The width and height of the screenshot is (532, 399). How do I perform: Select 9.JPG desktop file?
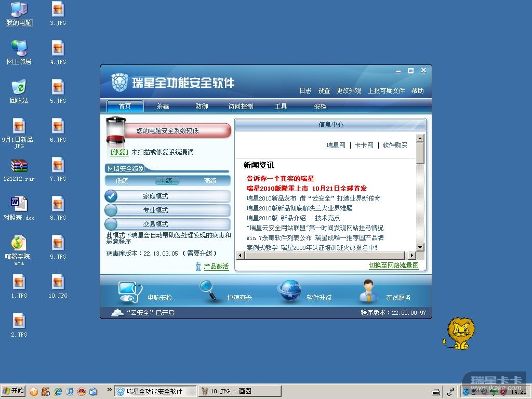click(58, 248)
